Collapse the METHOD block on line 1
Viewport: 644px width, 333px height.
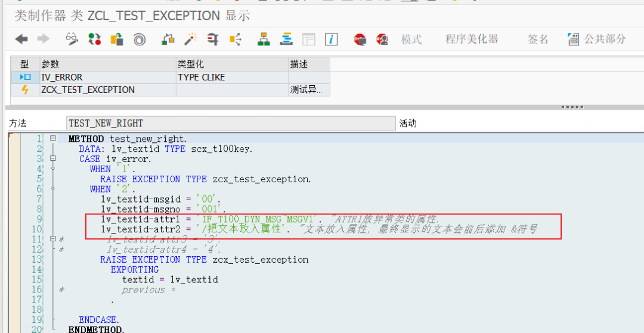[x=52, y=139]
